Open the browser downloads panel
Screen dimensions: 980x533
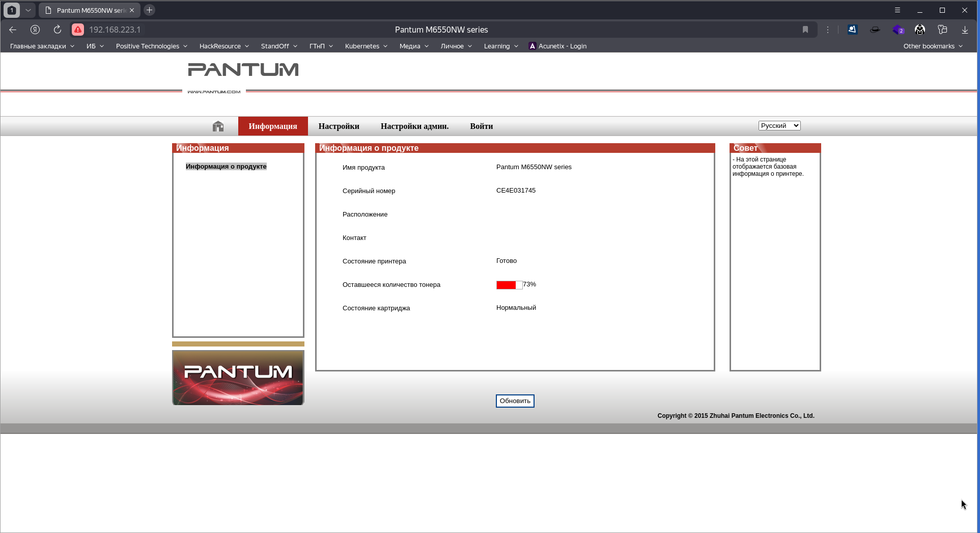(x=965, y=30)
